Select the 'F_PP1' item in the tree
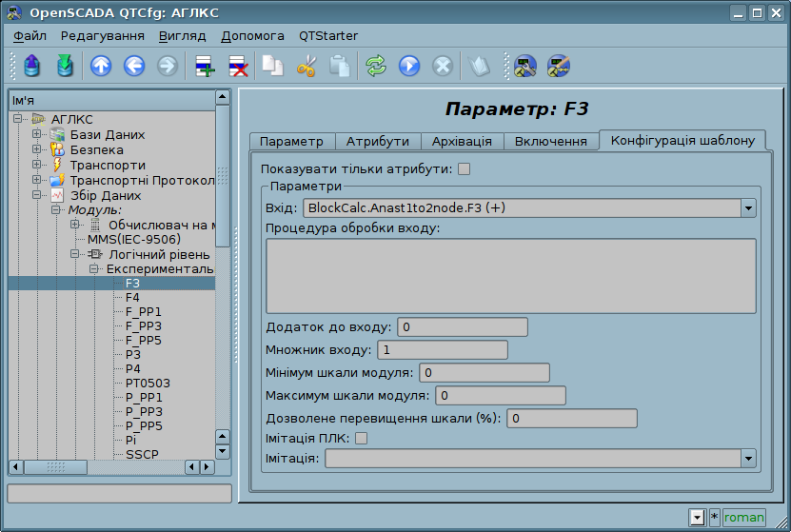Screen dimensions: 791x532 [x=144, y=312]
